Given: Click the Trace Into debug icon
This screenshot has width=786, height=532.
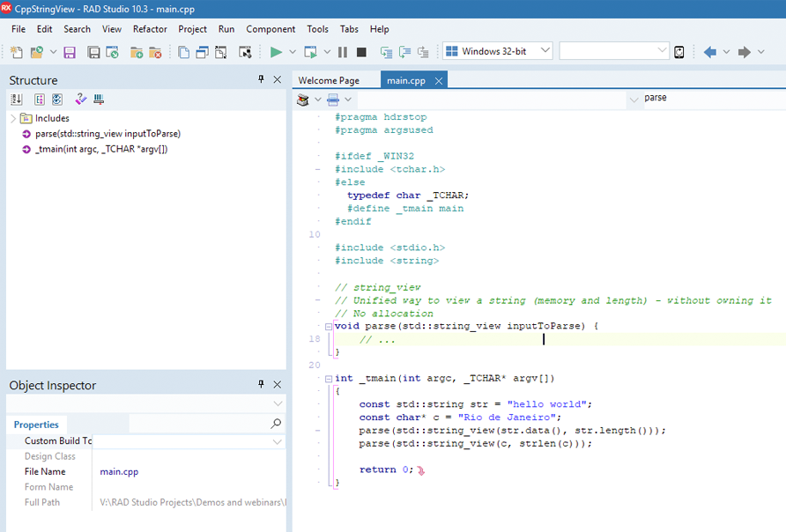Looking at the screenshot, I should [x=386, y=52].
